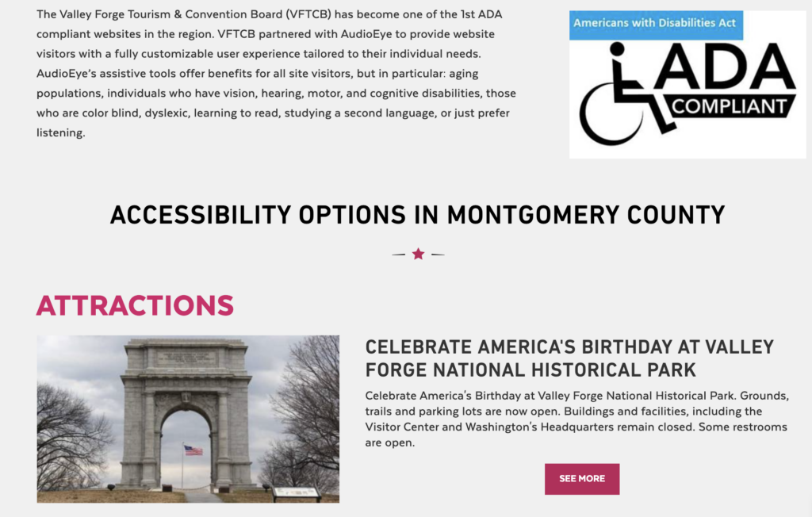Click the black COMPLIANT label in the logo
This screenshot has height=517, width=812.
coord(730,107)
